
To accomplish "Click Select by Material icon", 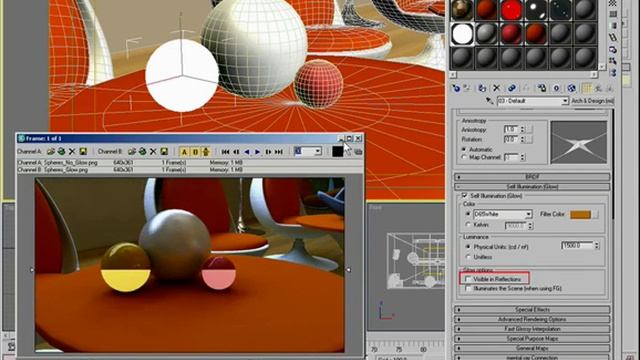I will 613,61.
